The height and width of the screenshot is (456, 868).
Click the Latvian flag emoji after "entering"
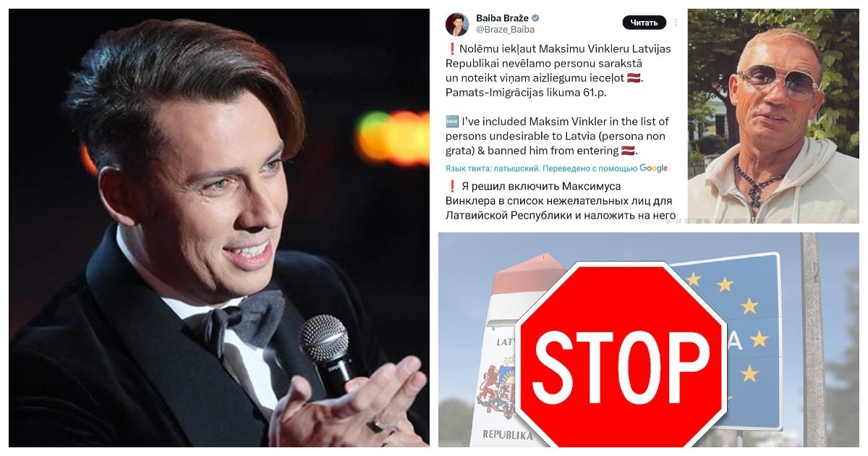629,151
